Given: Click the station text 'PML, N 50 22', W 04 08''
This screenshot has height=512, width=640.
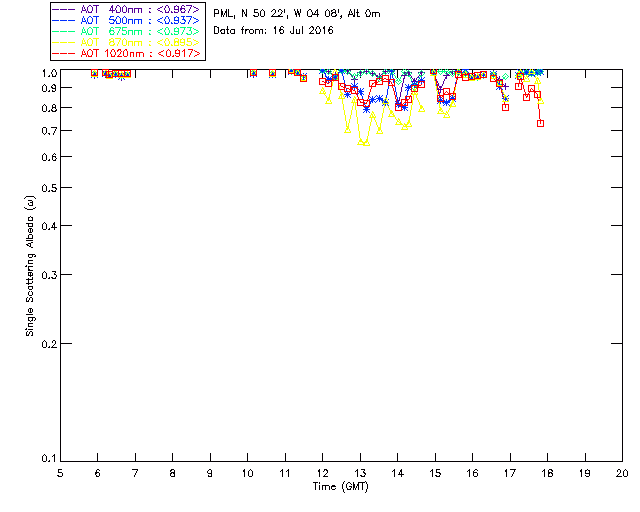Looking at the screenshot, I should 278,14.
